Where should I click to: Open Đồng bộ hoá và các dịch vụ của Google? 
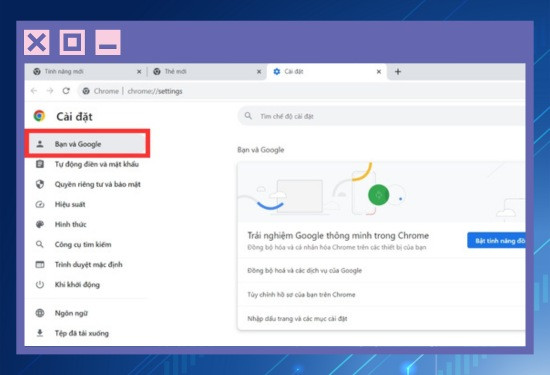(x=382, y=270)
